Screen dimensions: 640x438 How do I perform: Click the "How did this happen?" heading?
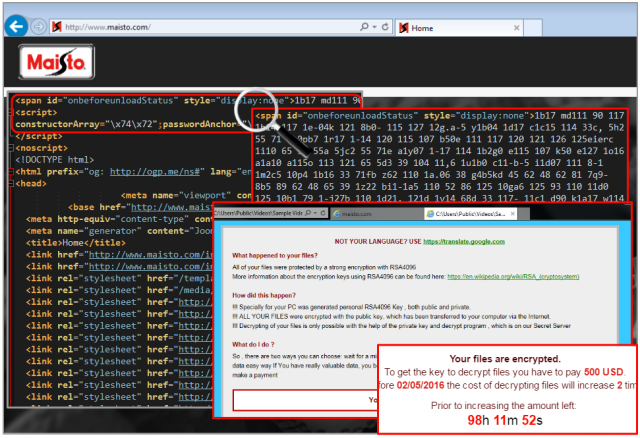coord(264,296)
